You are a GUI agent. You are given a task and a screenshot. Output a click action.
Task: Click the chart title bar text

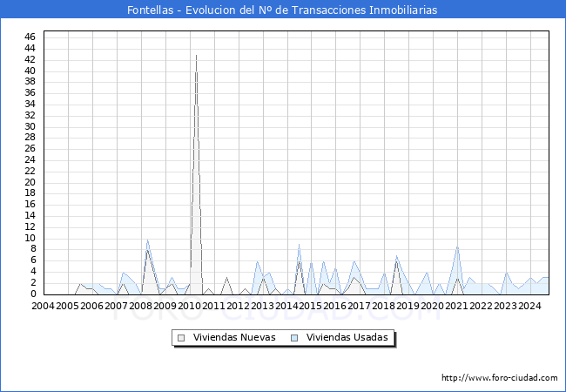(x=282, y=10)
